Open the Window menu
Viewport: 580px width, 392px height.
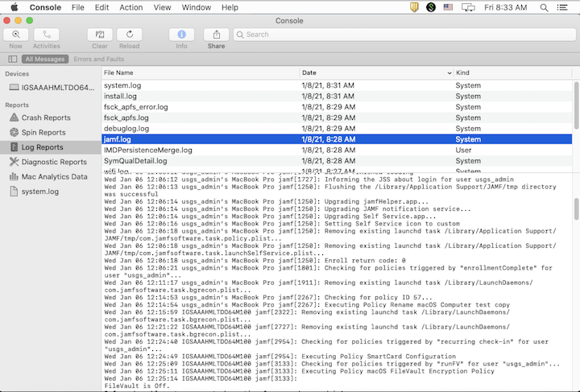tap(196, 7)
